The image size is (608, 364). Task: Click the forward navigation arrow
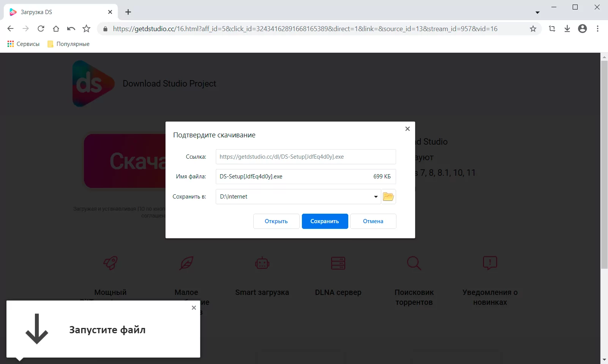point(25,28)
